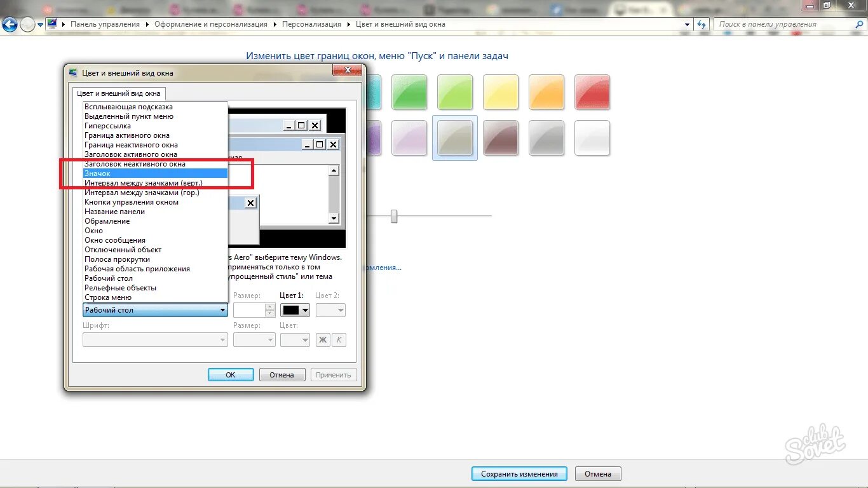This screenshot has height=488, width=868.
Task: Select the lavender window color swatch
Action: [409, 138]
